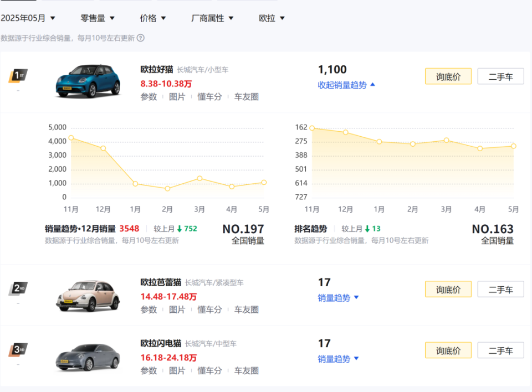Select the 3月 point on sales chart
Viewport: 532px width, 392px height.
click(x=199, y=178)
